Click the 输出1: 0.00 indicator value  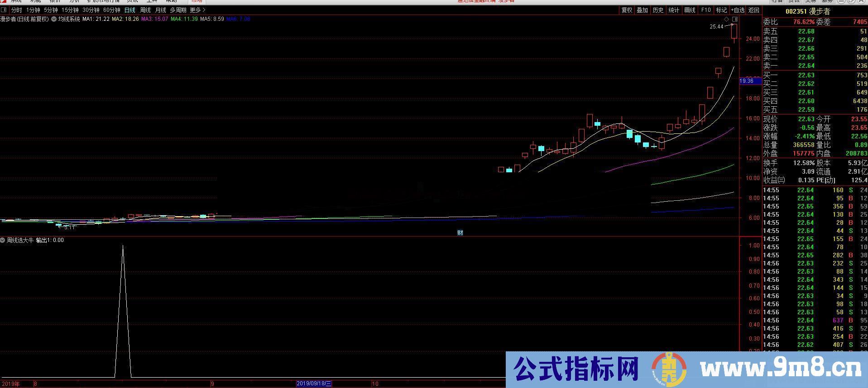tap(50, 240)
